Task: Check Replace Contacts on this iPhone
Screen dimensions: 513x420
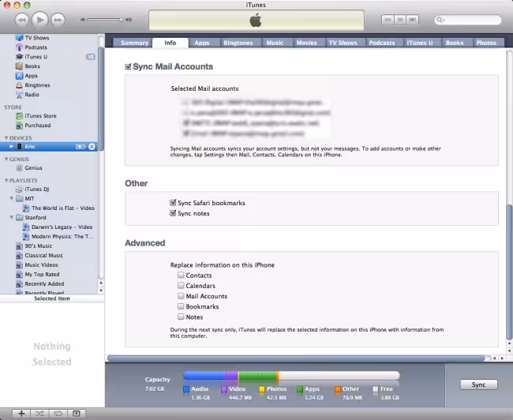Action: [181, 275]
